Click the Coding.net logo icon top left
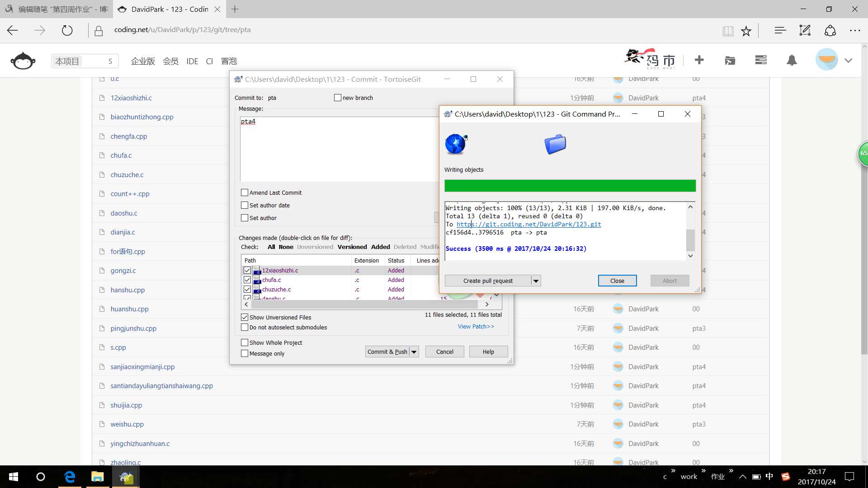Viewport: 868px width, 488px height. [22, 60]
